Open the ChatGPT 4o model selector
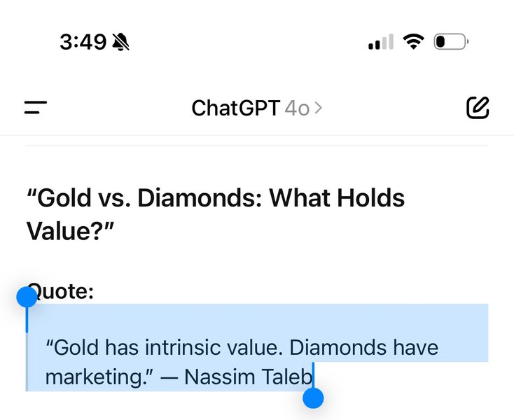The width and height of the screenshot is (514, 420). tap(257, 108)
